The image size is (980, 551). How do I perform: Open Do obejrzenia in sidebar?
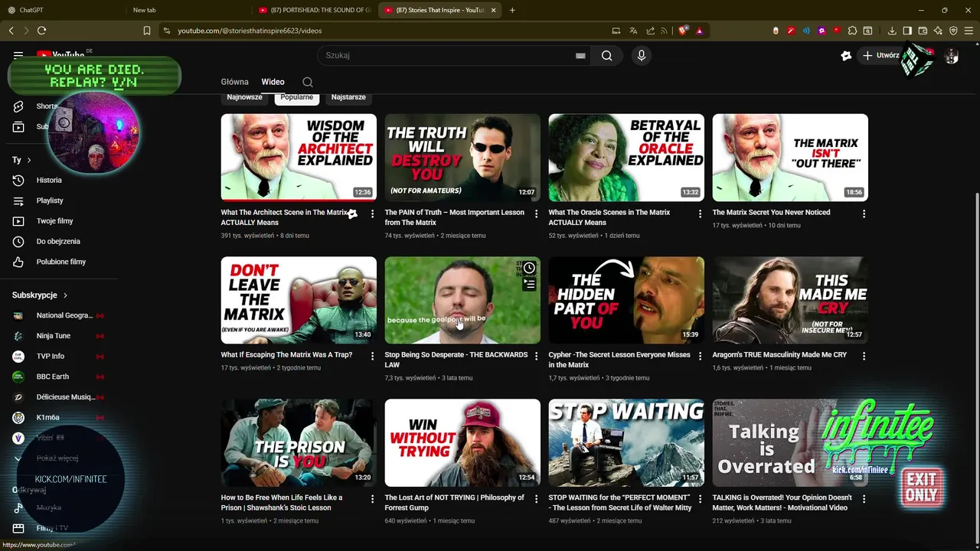coord(58,241)
